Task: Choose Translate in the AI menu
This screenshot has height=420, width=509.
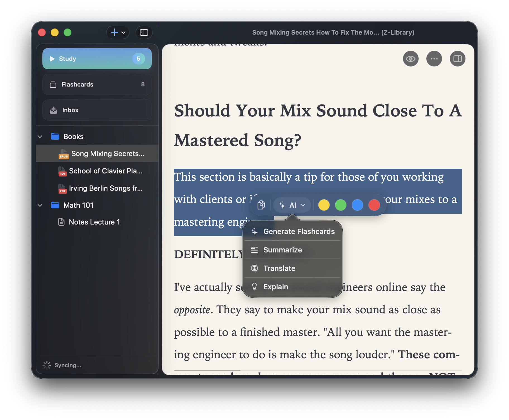Action: coord(279,268)
